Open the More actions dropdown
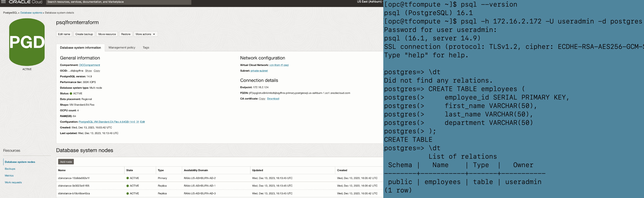 145,34
